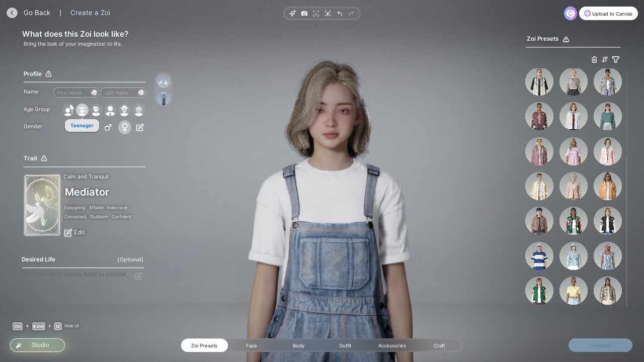Randomize the First Name with dice

[94, 93]
